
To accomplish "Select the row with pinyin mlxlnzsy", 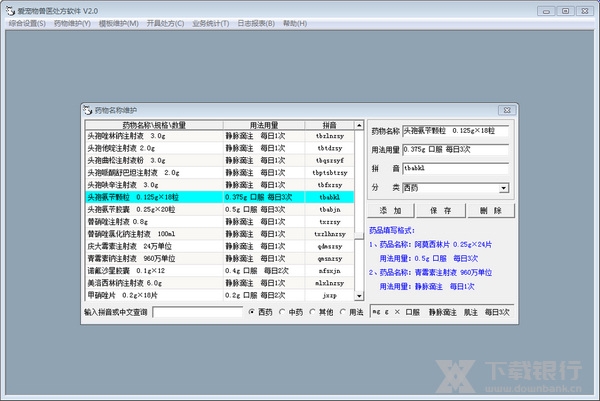I will [220, 283].
